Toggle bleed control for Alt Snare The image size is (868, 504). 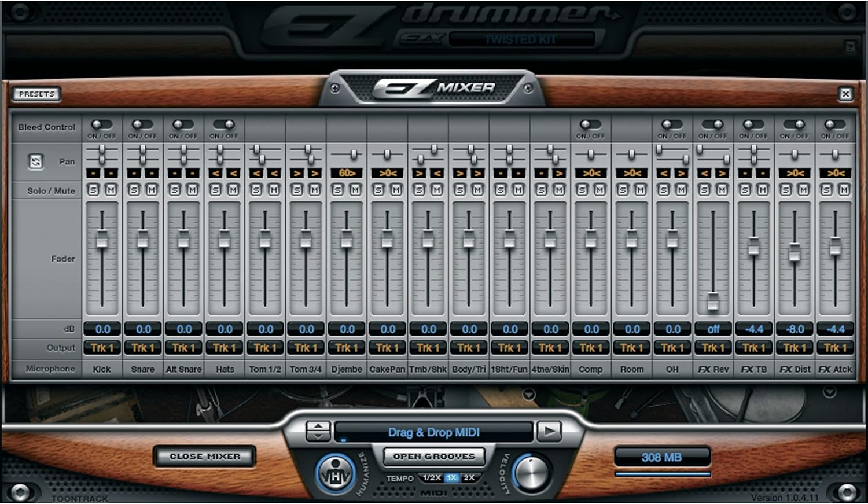183,124
